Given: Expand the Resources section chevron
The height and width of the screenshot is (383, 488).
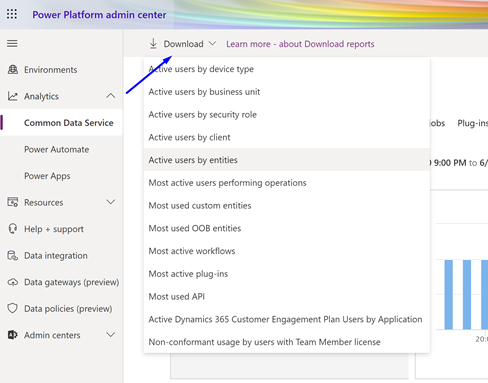Looking at the screenshot, I should click(x=111, y=202).
